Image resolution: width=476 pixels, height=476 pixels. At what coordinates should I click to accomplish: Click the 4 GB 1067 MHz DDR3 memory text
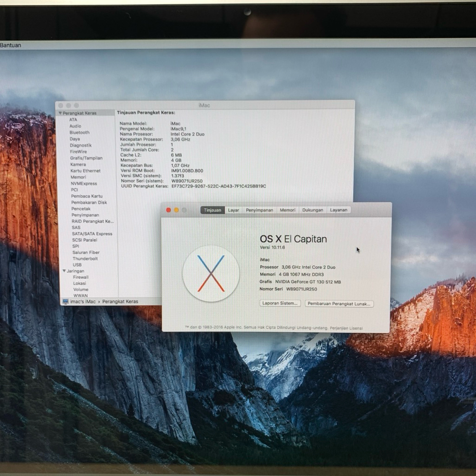[x=301, y=274]
